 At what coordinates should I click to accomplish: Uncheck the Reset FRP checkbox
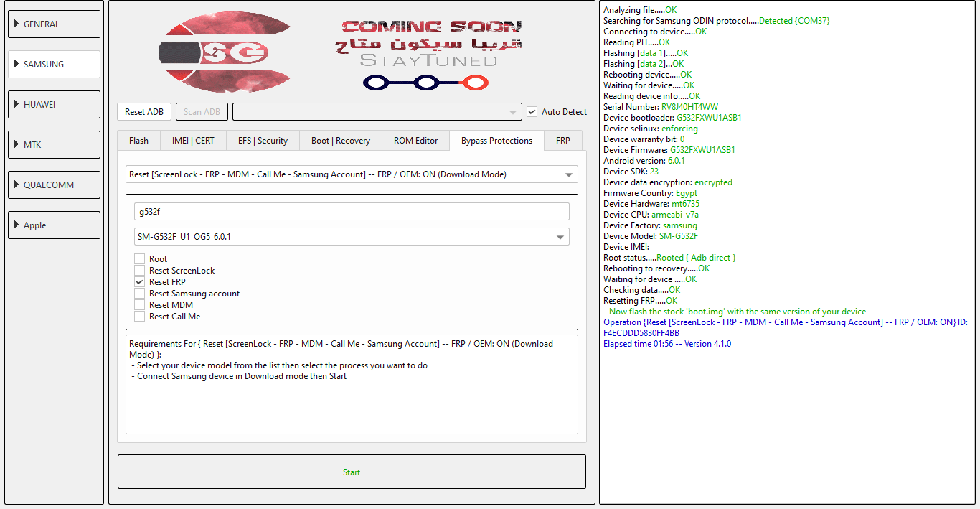point(139,282)
